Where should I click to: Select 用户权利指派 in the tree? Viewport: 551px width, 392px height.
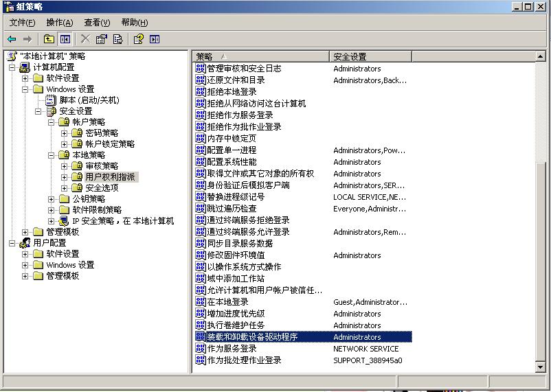[110, 176]
